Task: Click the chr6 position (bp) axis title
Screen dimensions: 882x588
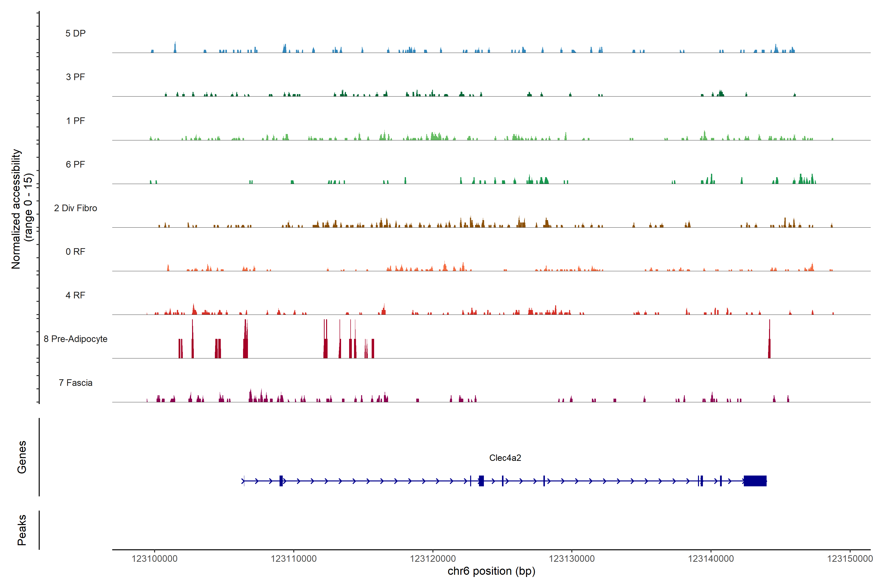Action: (x=491, y=571)
